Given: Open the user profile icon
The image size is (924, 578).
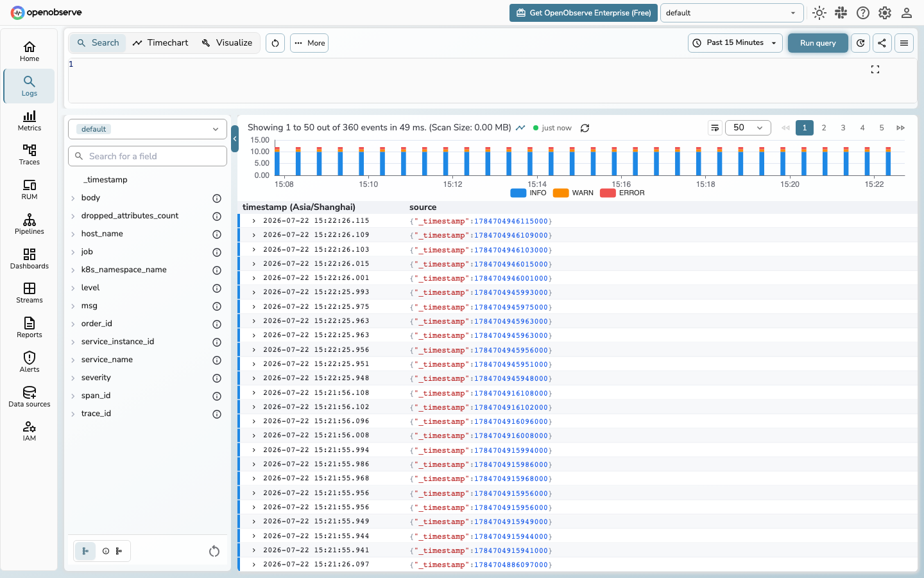Looking at the screenshot, I should pyautogui.click(x=907, y=13).
